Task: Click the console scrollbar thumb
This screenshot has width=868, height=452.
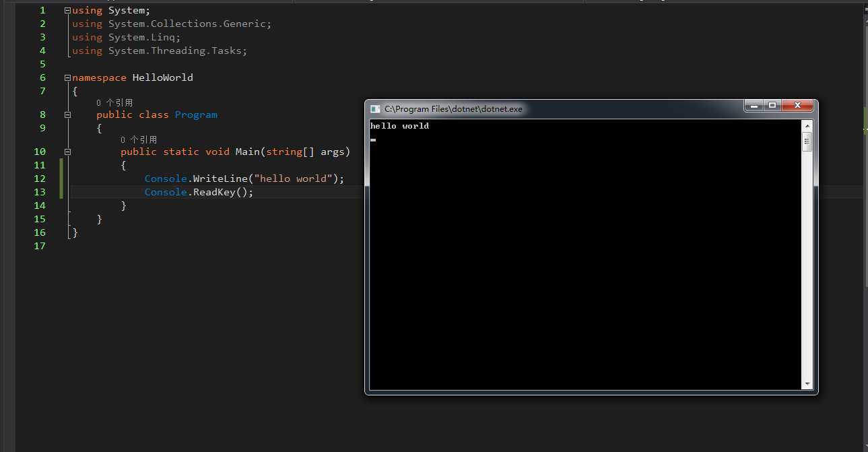Action: tap(807, 141)
